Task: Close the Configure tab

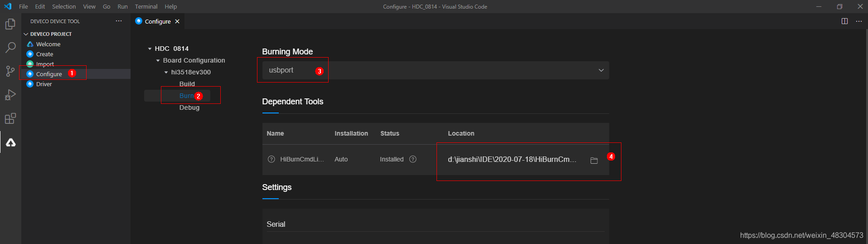Action: [177, 21]
